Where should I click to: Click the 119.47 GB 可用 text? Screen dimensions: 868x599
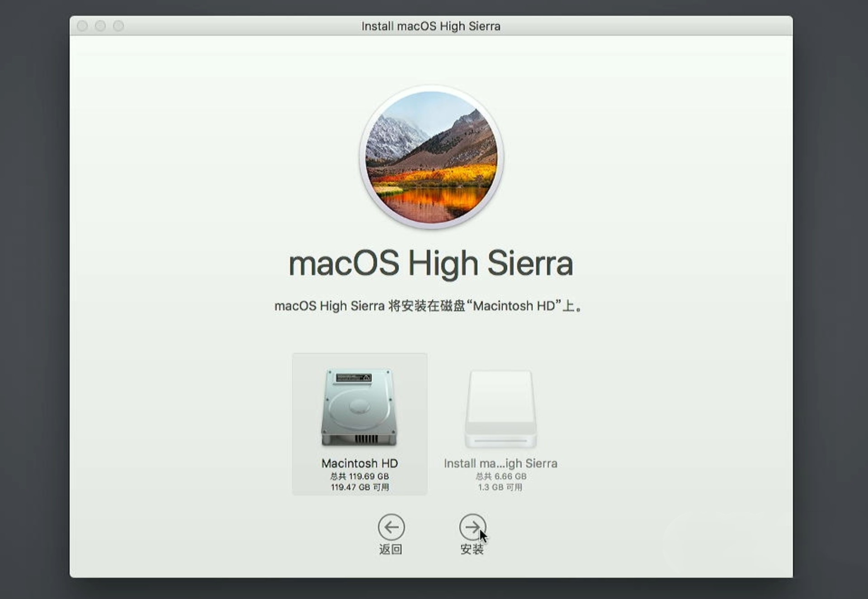(359, 487)
